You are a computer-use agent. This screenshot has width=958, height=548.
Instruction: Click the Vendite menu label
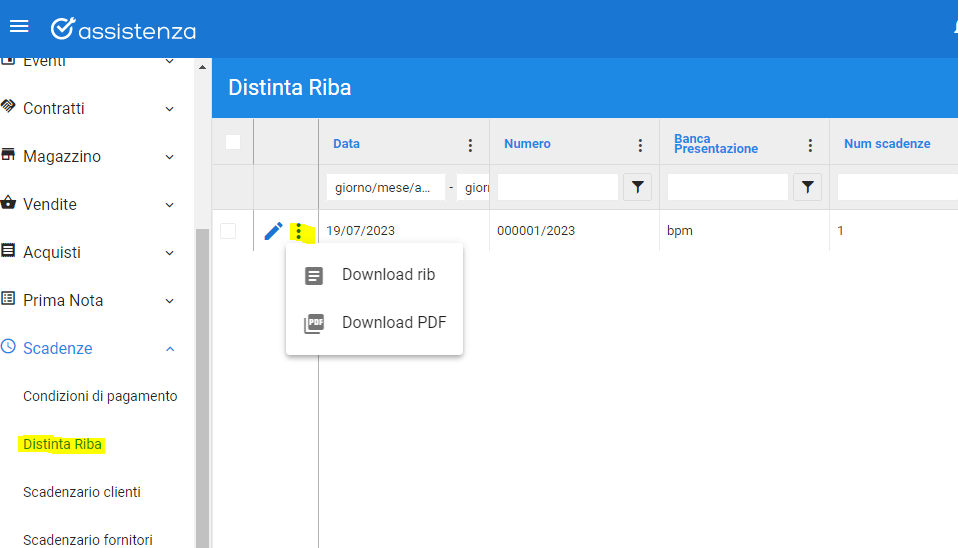point(50,204)
